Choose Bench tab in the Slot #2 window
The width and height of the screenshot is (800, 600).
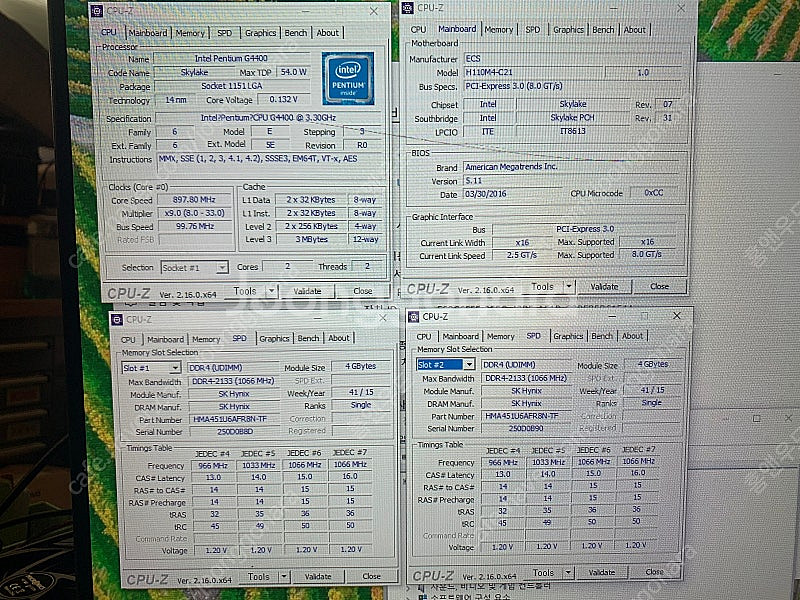coord(602,336)
